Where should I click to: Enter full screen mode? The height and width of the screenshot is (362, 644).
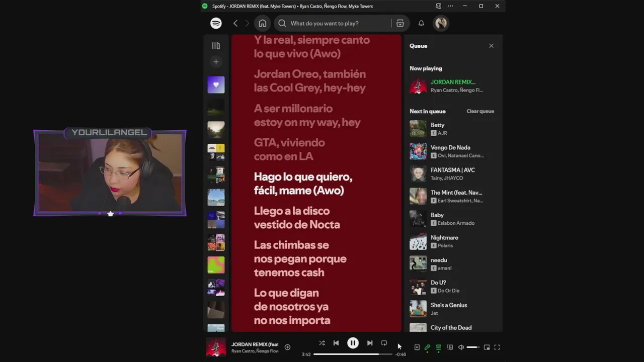point(497,347)
